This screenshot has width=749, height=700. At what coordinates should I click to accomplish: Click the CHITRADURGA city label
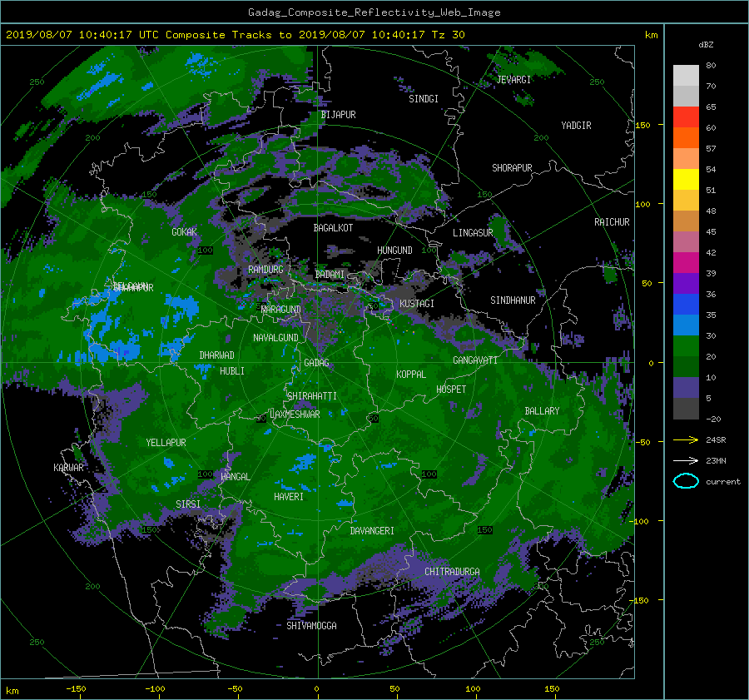tap(452, 572)
